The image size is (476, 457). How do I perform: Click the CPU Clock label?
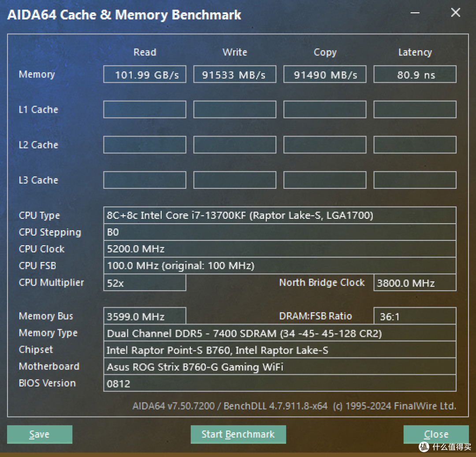[x=41, y=249]
